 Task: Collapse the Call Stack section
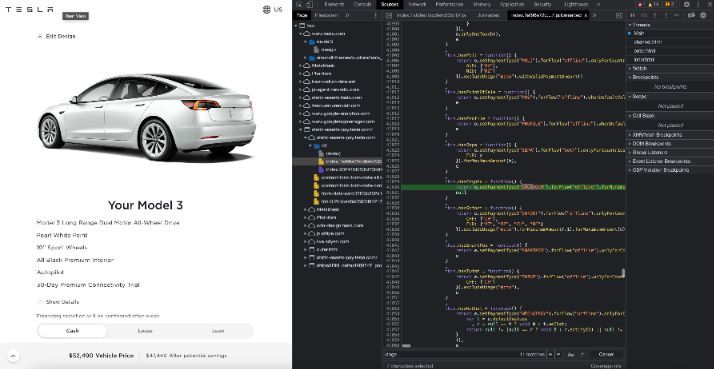(669, 116)
